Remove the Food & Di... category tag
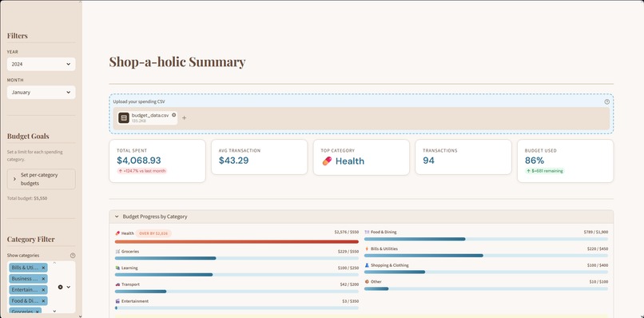644x318 pixels. [43, 300]
